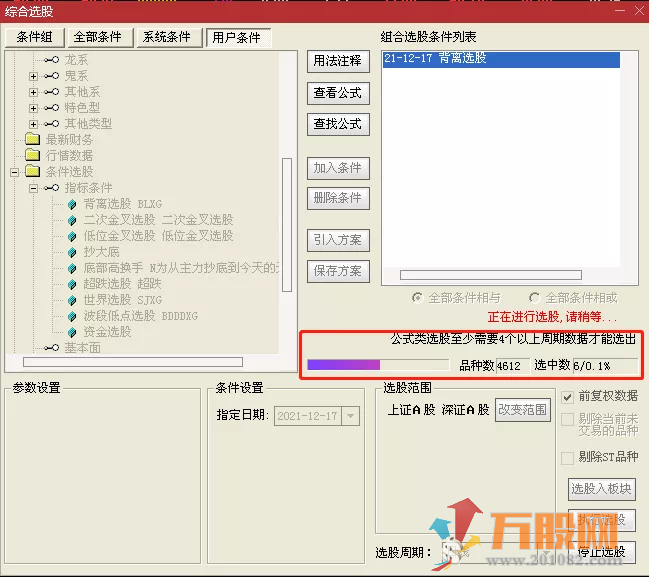
Task: Click the 低位金叉选股 formula icon
Action: pos(72,236)
